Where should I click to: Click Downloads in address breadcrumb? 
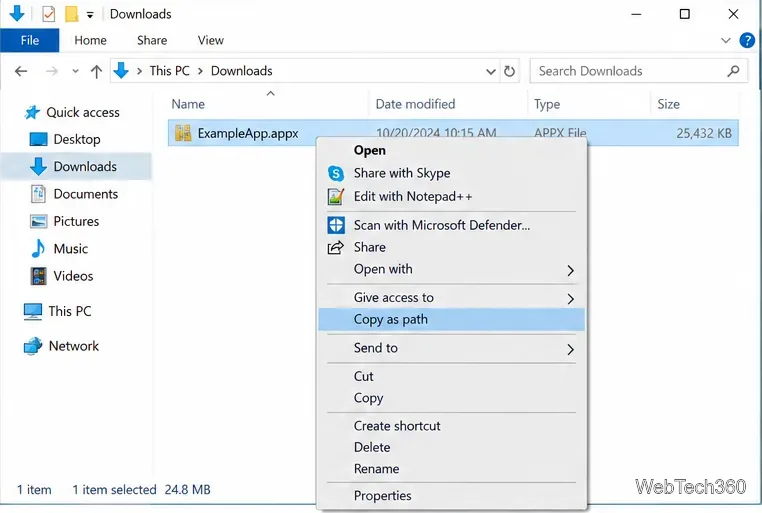click(242, 71)
